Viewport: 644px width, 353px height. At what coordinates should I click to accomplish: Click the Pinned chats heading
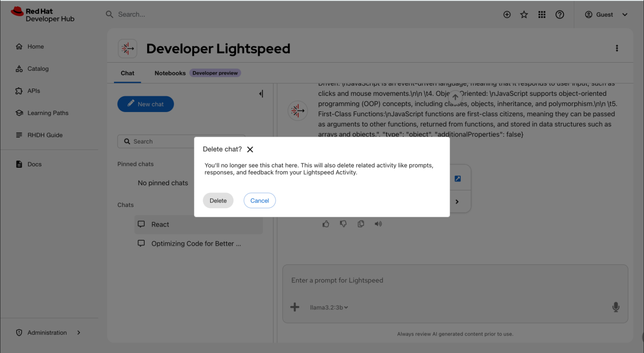pos(135,164)
